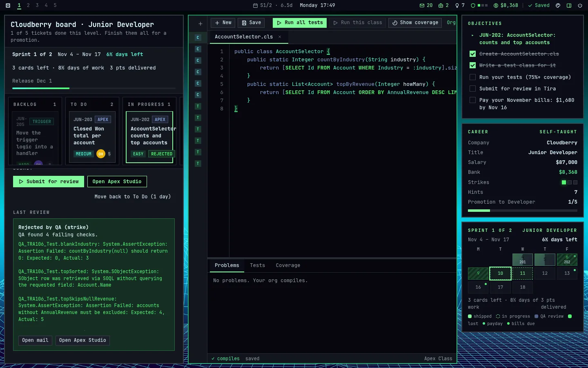Click the calendar icon beside S1/2 · 6.5d

coord(255,5)
